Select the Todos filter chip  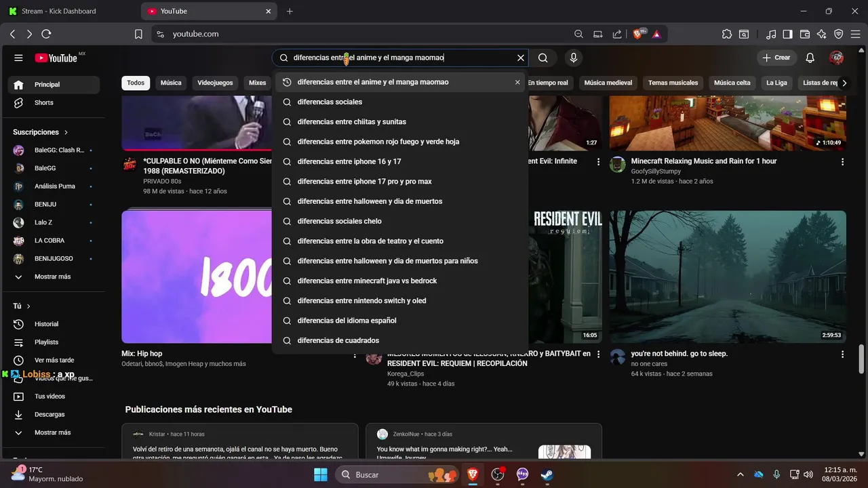coord(136,83)
